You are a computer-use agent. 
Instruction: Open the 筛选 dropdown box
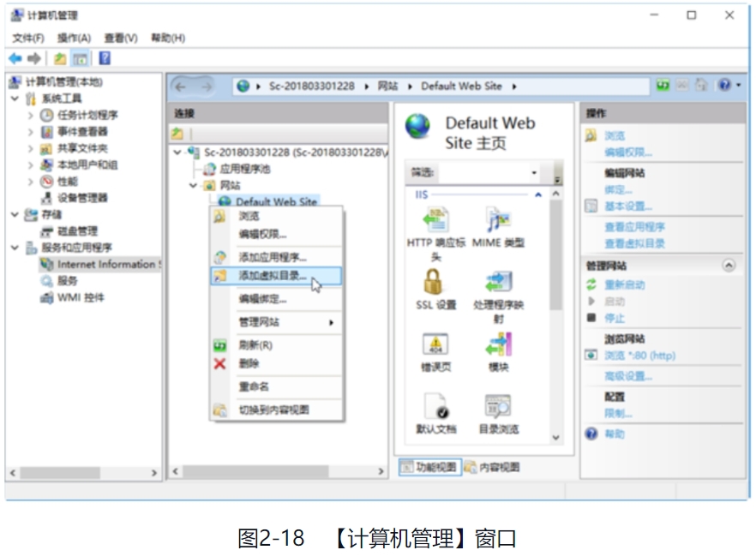[533, 173]
